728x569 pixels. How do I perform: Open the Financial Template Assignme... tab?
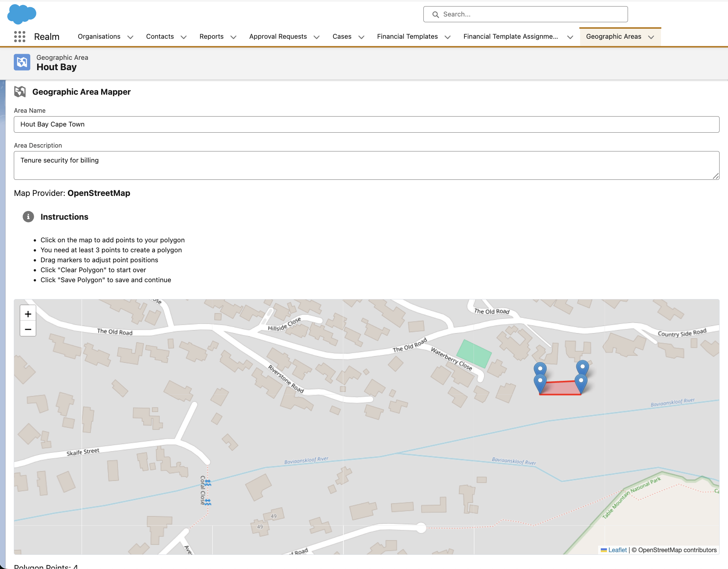pyautogui.click(x=511, y=36)
